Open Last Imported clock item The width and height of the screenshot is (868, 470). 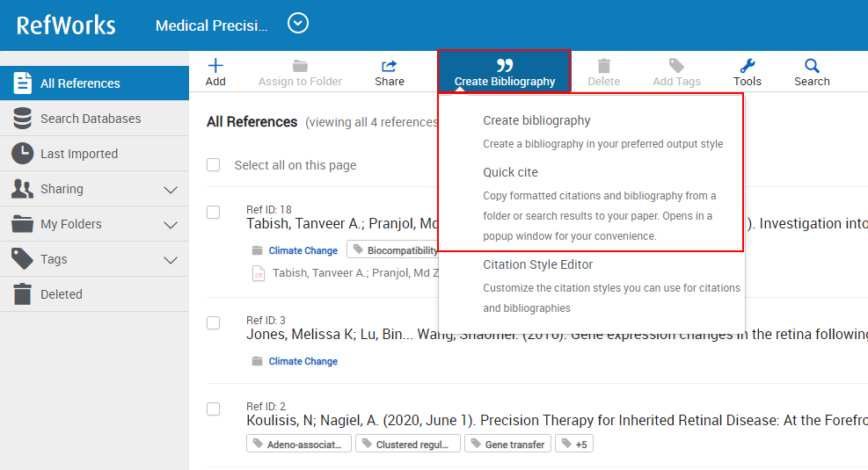click(78, 154)
